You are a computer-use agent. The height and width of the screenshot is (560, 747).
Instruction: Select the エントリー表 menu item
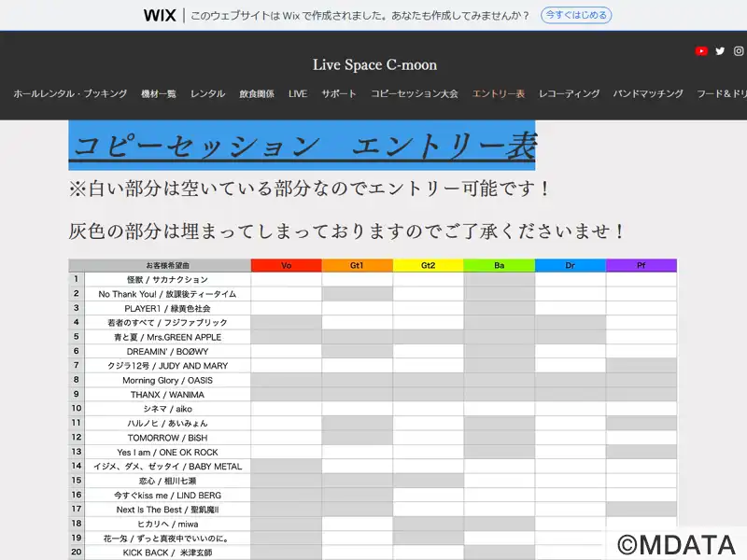click(x=499, y=94)
